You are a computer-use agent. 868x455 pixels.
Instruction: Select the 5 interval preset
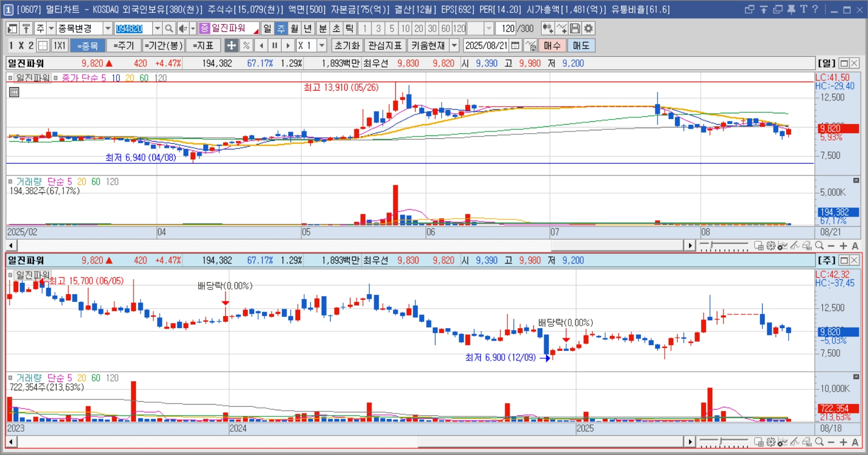tap(392, 28)
